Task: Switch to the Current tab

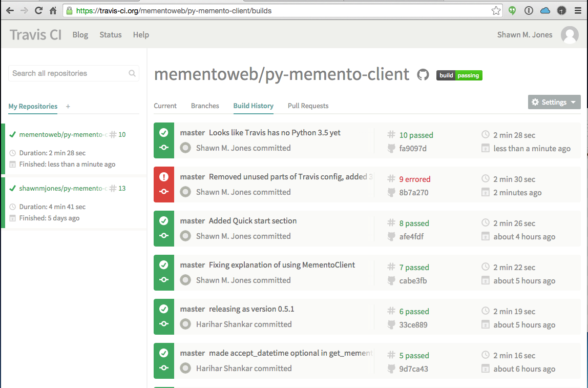Action: (165, 106)
